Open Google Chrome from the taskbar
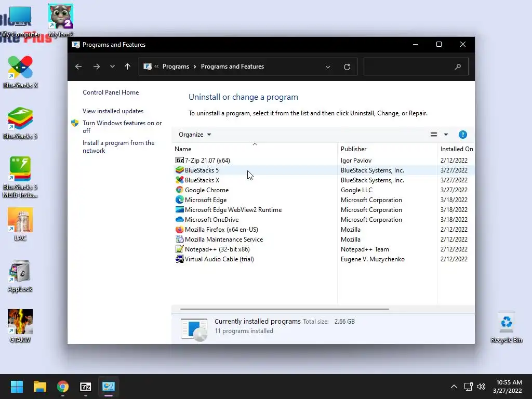Screen dimensions: 532x399 tap(63, 387)
